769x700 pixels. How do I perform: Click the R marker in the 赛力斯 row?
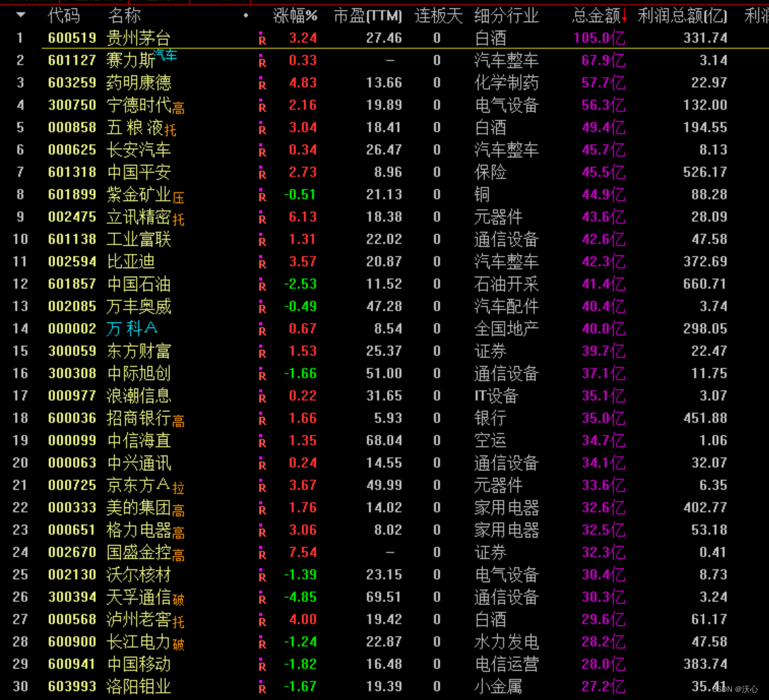(262, 61)
